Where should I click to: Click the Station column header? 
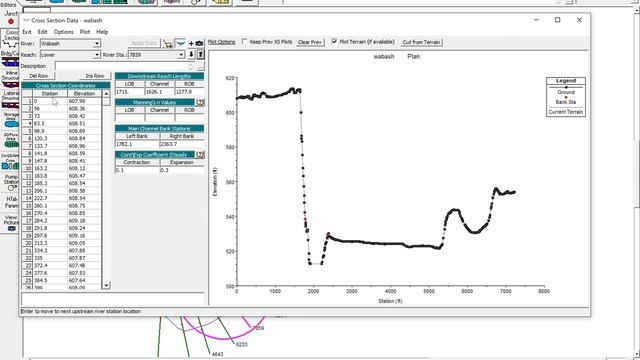(50, 93)
